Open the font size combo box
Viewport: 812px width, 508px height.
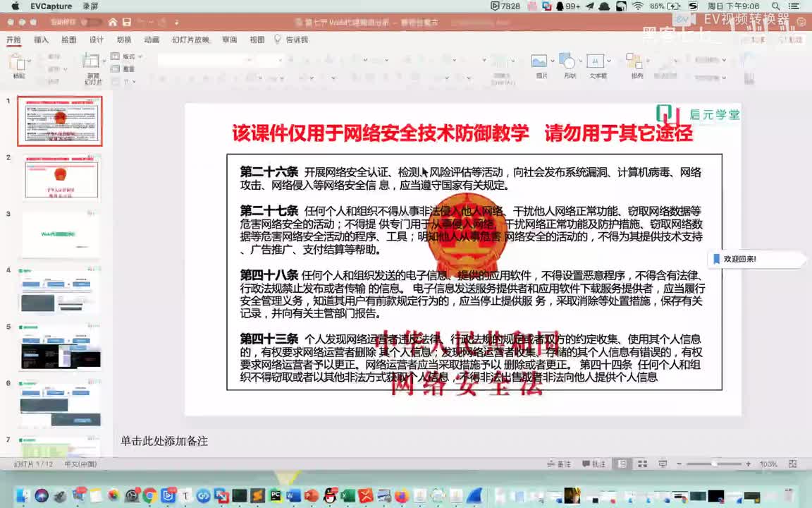point(270,60)
